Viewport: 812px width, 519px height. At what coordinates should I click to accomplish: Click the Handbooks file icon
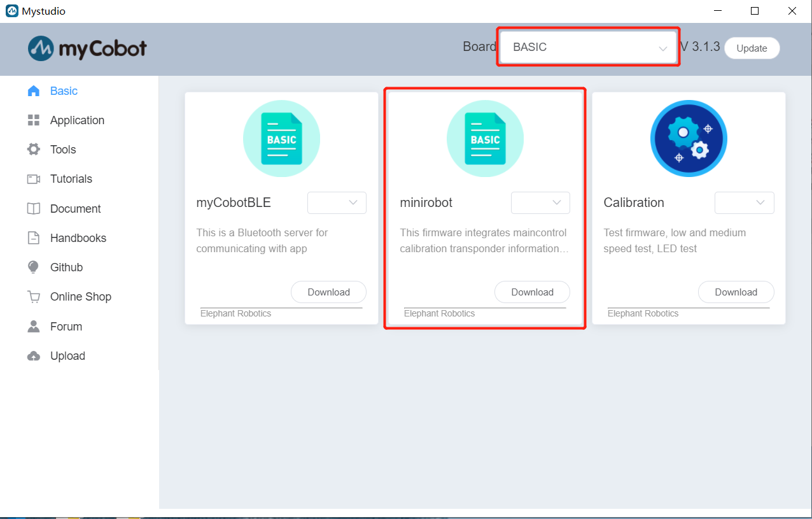(34, 238)
